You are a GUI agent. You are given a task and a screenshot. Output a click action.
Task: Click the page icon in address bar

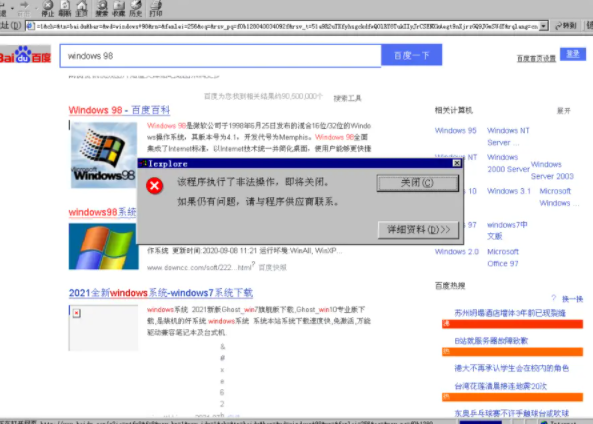(x=30, y=26)
